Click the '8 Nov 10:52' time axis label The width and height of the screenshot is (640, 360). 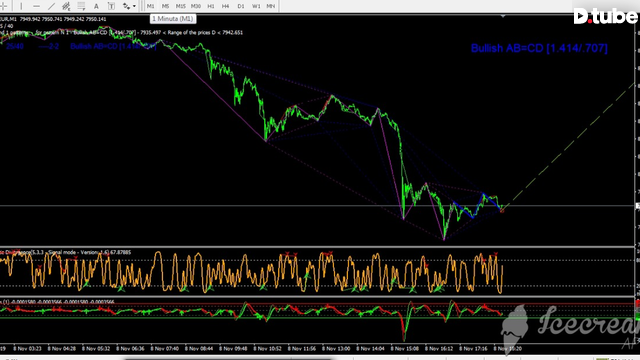point(267,349)
